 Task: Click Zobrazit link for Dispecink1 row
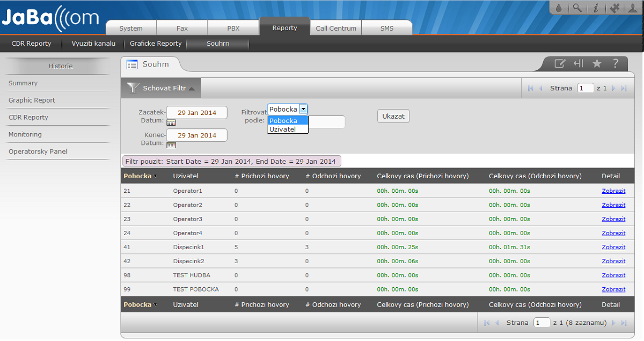click(x=613, y=247)
